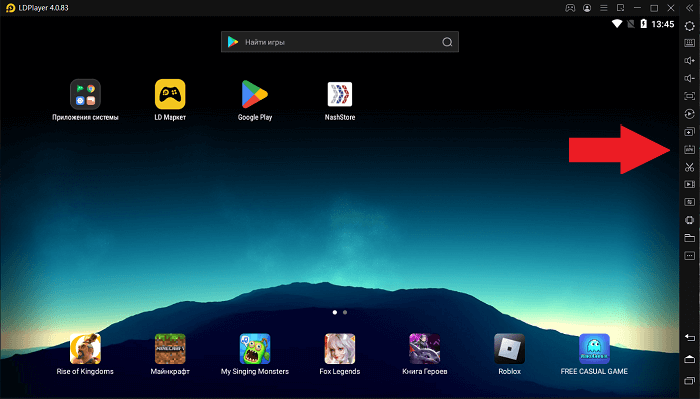Open multi-instance manager with plus window icon
700x399 pixels.
coord(689,132)
